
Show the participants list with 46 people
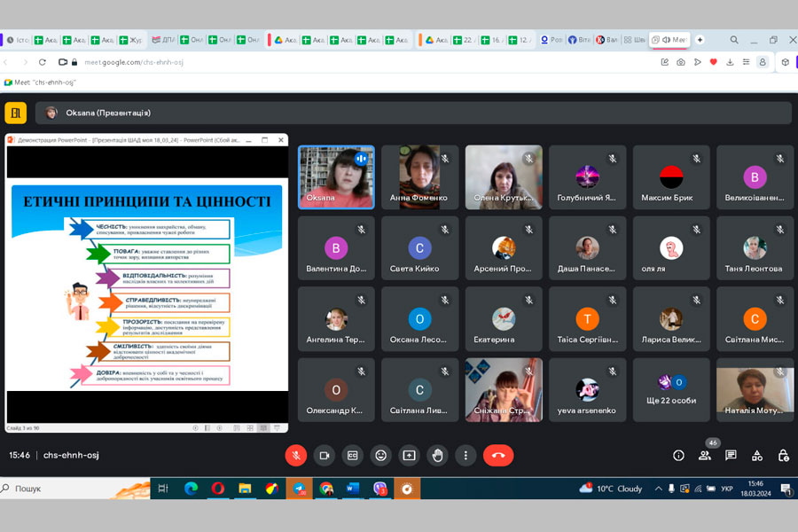click(x=705, y=455)
